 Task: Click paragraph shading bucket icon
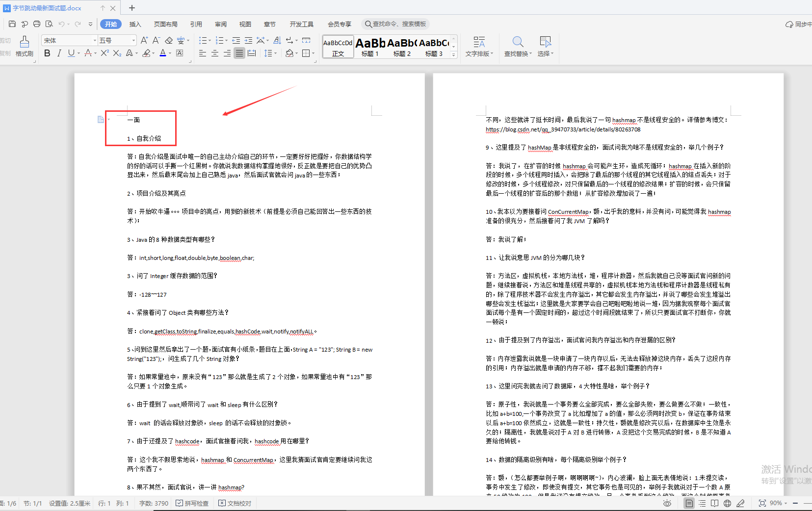click(289, 53)
